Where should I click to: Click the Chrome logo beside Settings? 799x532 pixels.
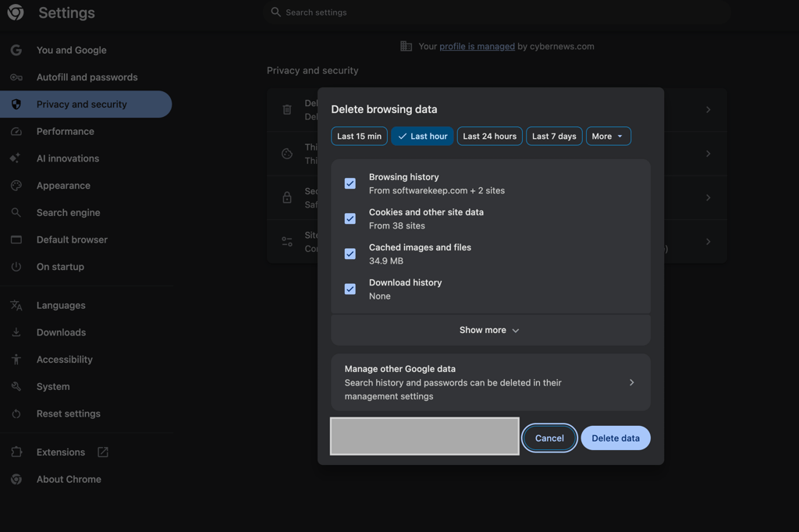point(16,12)
